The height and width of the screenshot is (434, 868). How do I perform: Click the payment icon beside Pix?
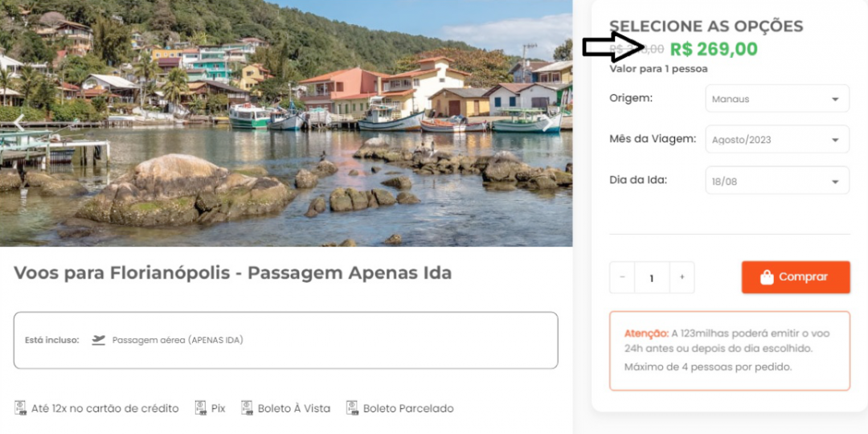(x=201, y=408)
